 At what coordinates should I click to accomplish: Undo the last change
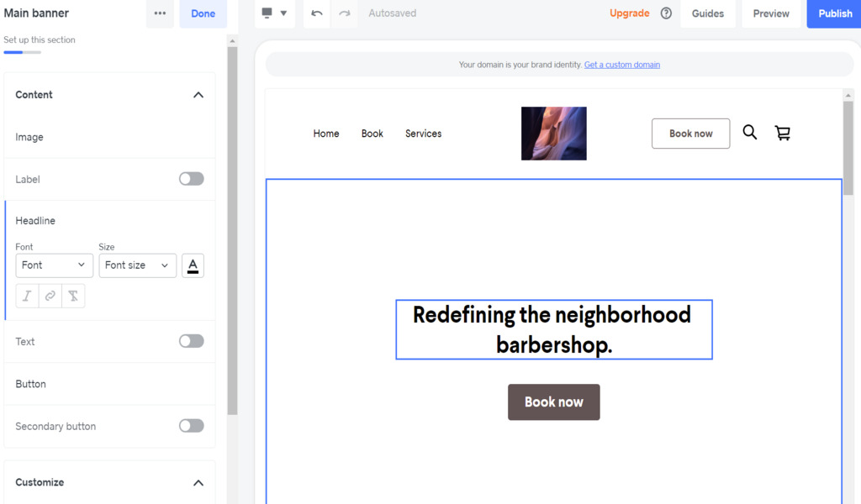tap(317, 13)
